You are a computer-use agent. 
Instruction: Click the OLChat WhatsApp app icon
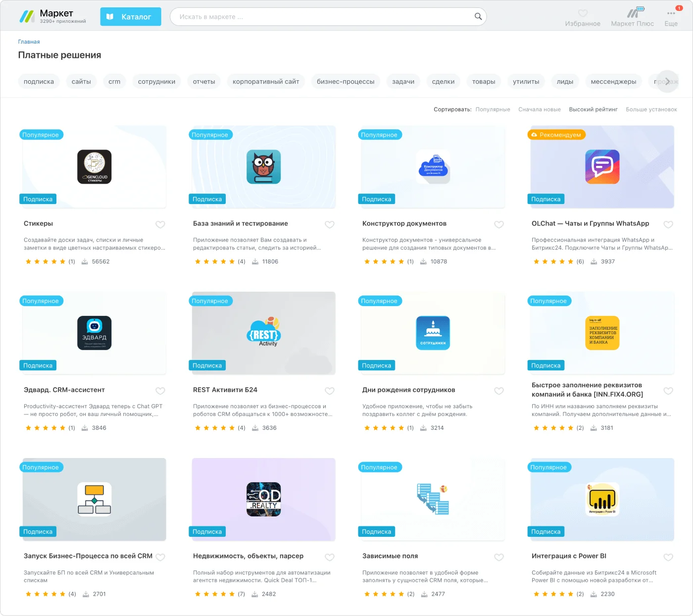(x=602, y=167)
